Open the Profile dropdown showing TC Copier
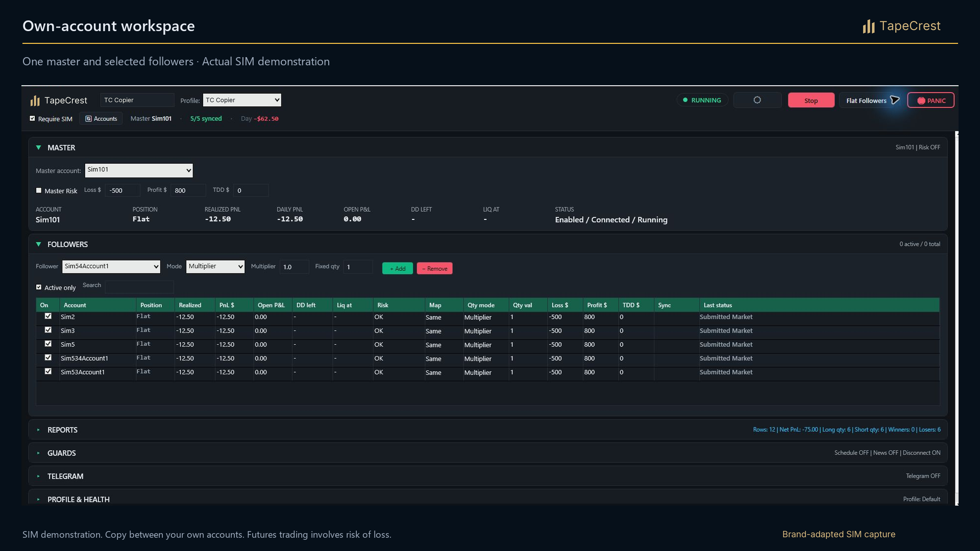Screen dimensions: 980x551 coord(242,100)
